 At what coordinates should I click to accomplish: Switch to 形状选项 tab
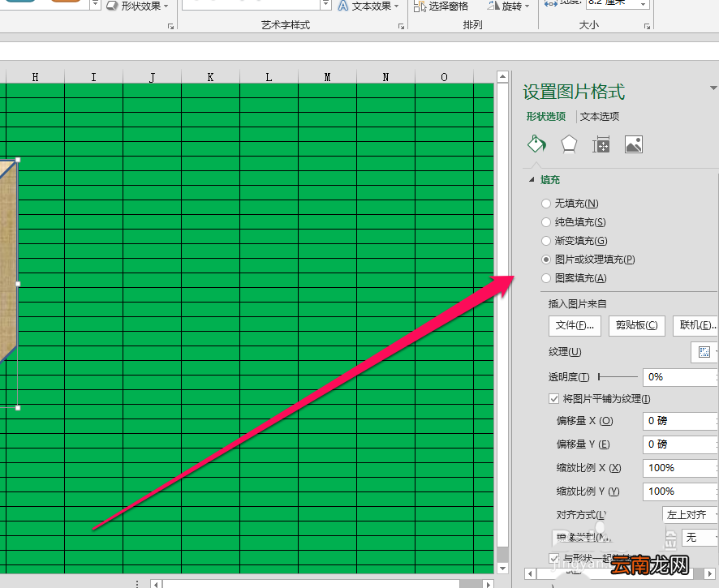(x=545, y=117)
